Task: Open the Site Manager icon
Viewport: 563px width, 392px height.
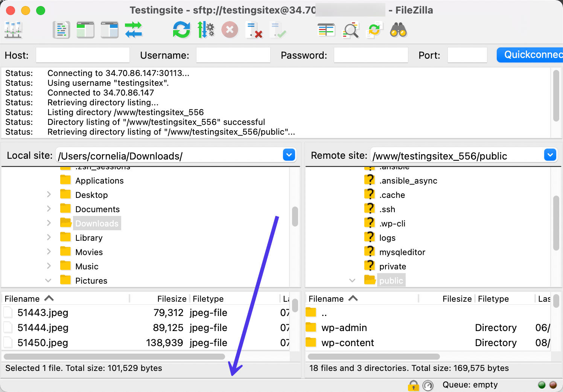Action: [14, 30]
